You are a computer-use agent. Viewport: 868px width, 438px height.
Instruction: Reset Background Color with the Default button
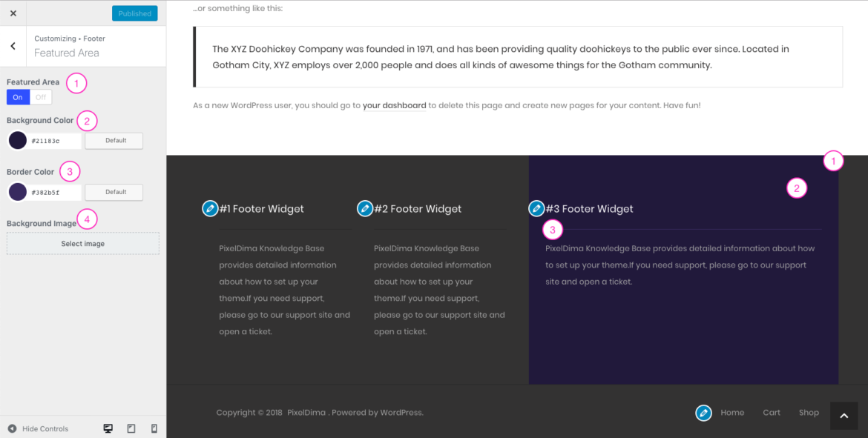click(x=114, y=140)
